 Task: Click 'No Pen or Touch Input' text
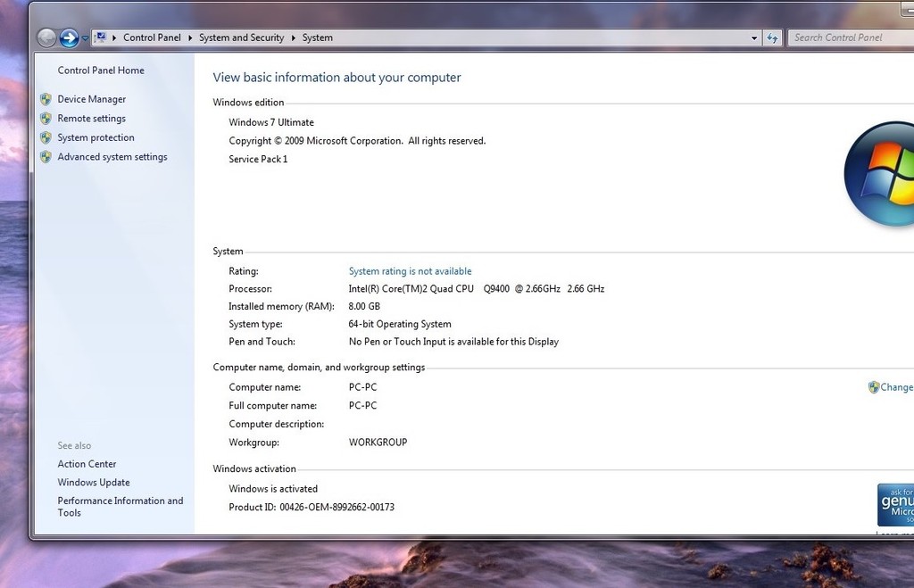tap(453, 342)
